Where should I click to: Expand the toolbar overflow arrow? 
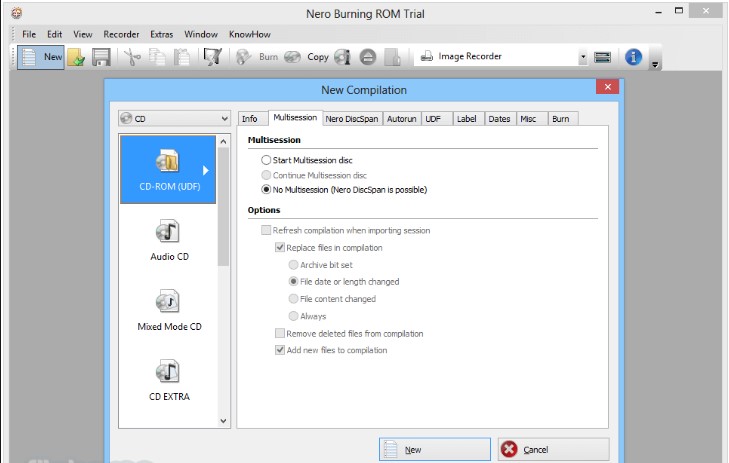click(x=655, y=65)
